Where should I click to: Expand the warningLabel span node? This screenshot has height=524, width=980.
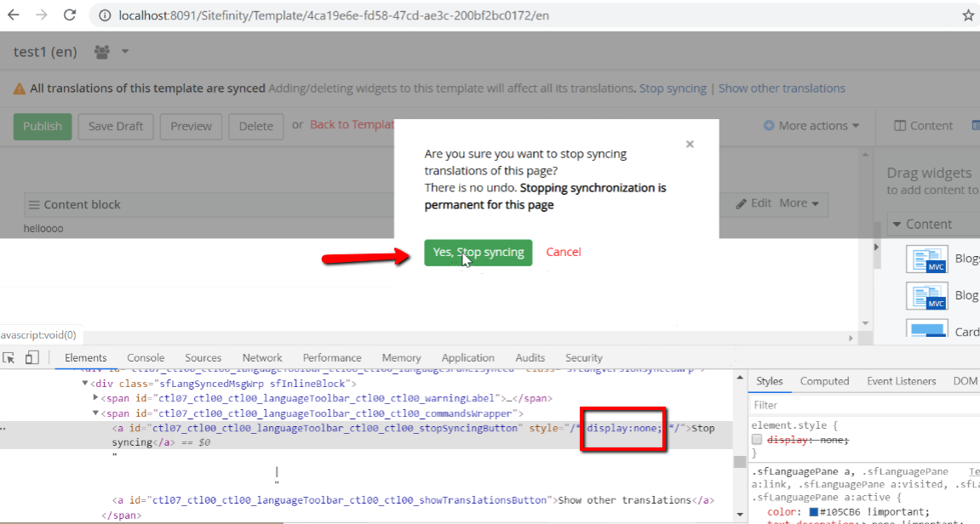tap(95, 398)
